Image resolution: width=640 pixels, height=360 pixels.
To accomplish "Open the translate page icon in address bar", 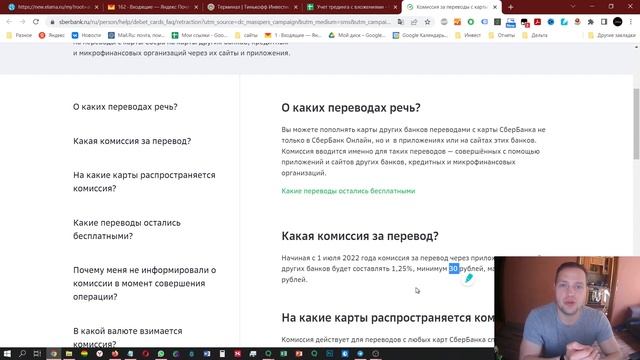I will click(401, 22).
